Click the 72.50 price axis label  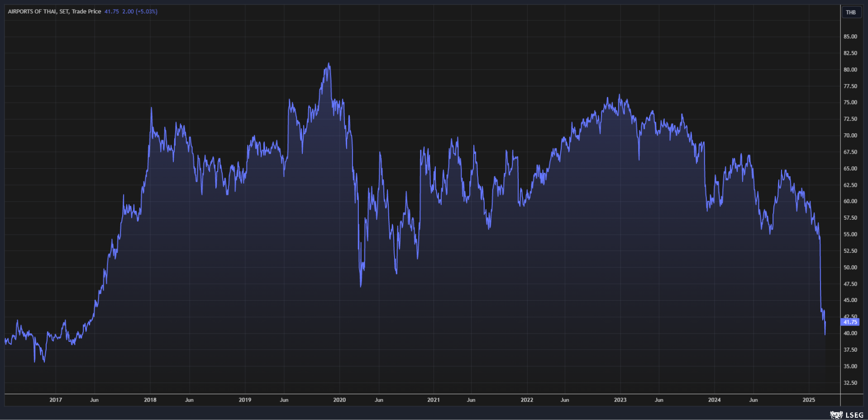pyautogui.click(x=850, y=119)
